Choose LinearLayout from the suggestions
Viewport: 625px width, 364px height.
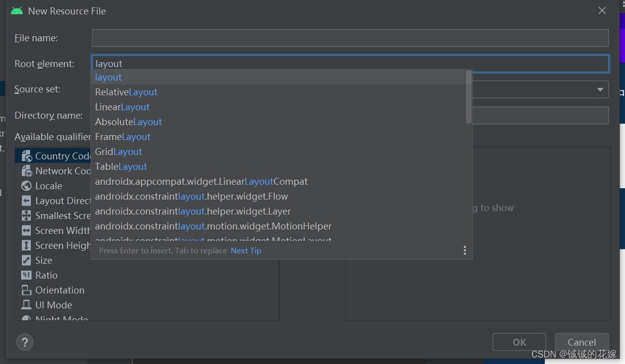pyautogui.click(x=278, y=107)
